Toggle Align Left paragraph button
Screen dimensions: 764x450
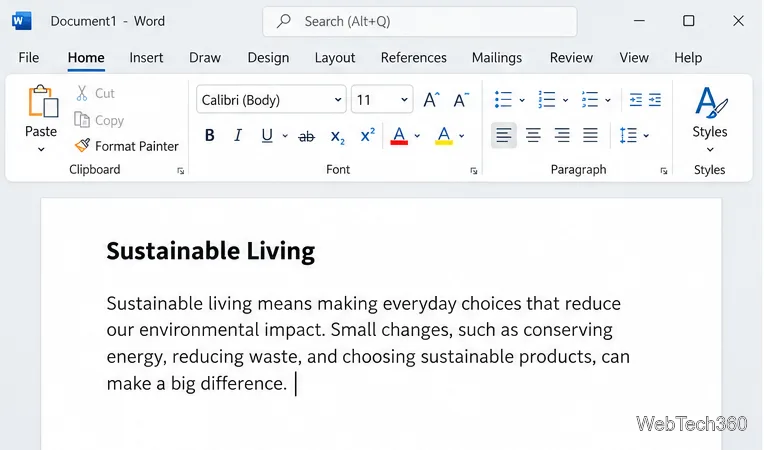pyautogui.click(x=504, y=135)
